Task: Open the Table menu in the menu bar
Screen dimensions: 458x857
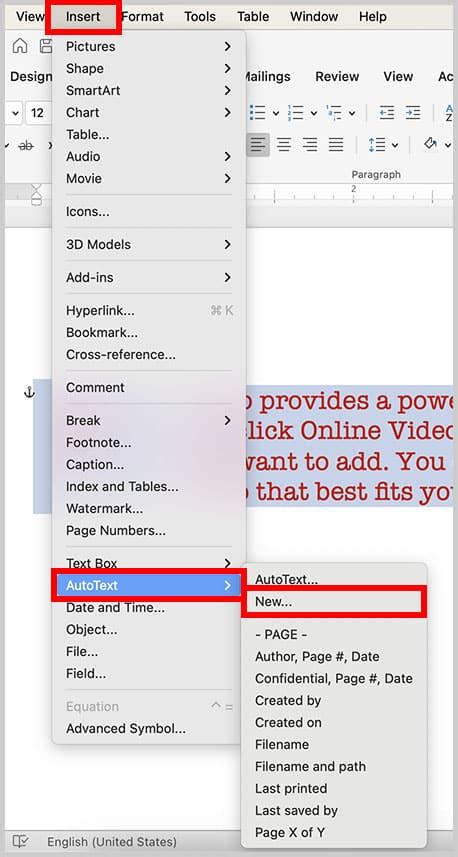Action: [x=253, y=16]
